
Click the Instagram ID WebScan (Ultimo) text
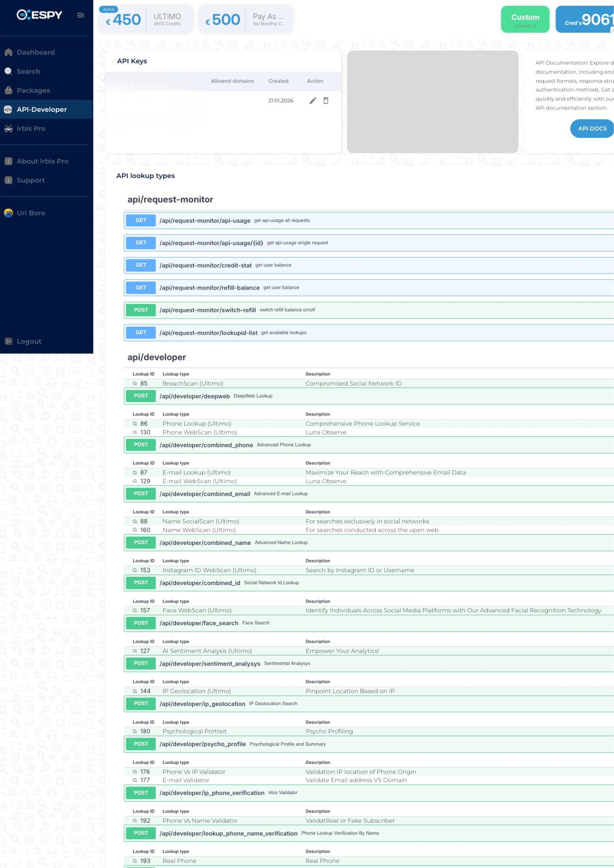coord(209,570)
